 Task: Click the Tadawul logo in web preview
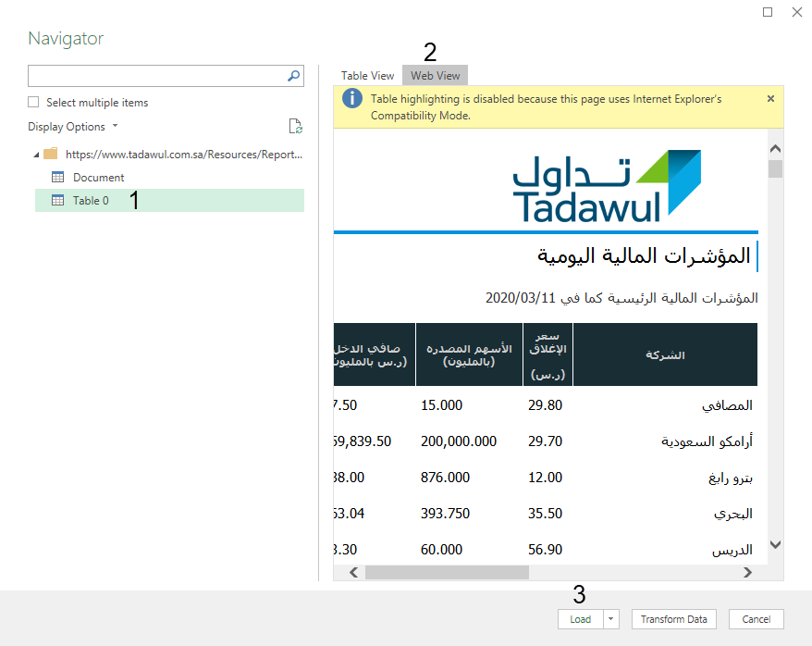pos(607,187)
